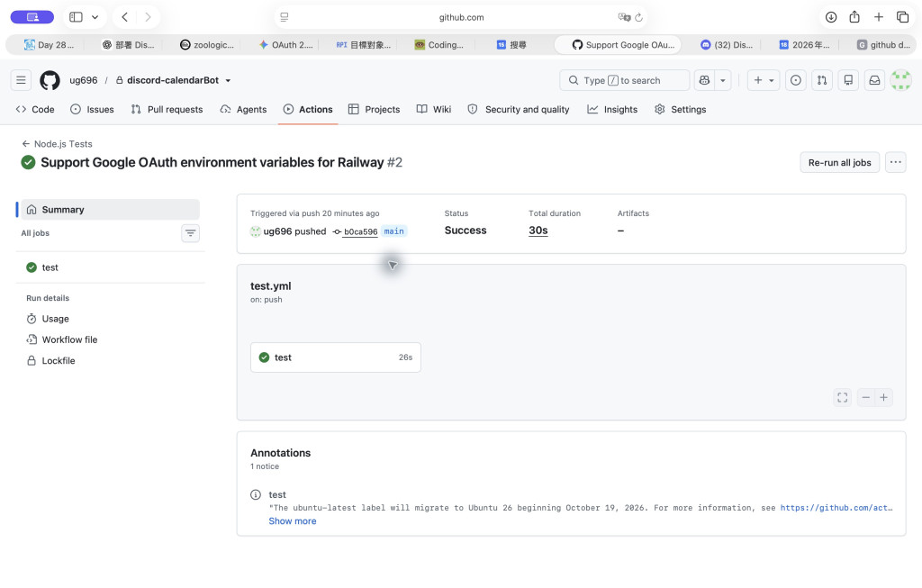The height and width of the screenshot is (588, 922).
Task: Zoom in the workflow graph
Action: pos(884,397)
